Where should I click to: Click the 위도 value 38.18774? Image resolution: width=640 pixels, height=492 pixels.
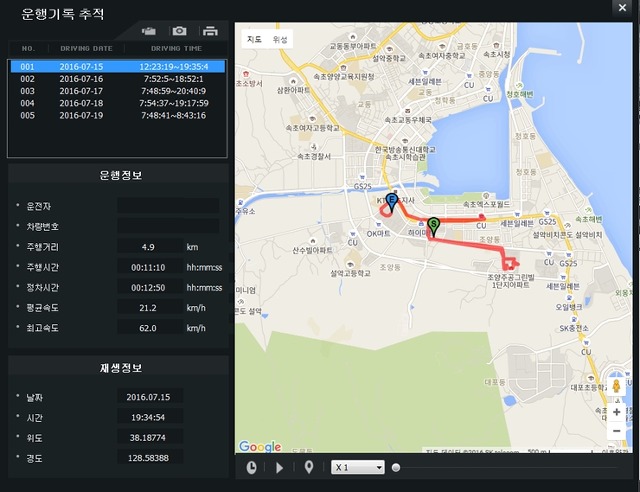pyautogui.click(x=150, y=438)
